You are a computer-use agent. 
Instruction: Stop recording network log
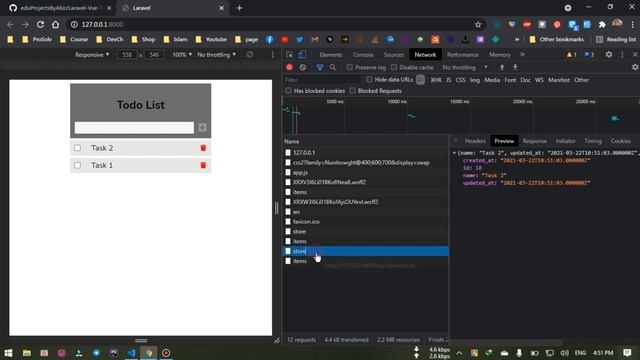click(289, 67)
